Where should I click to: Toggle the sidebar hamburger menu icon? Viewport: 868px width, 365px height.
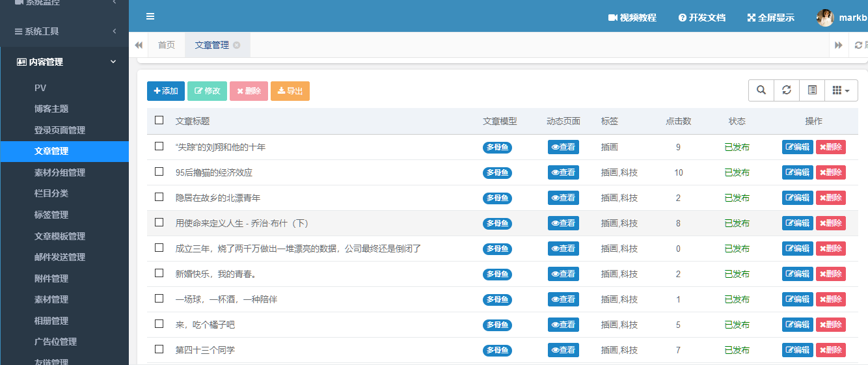click(x=150, y=17)
